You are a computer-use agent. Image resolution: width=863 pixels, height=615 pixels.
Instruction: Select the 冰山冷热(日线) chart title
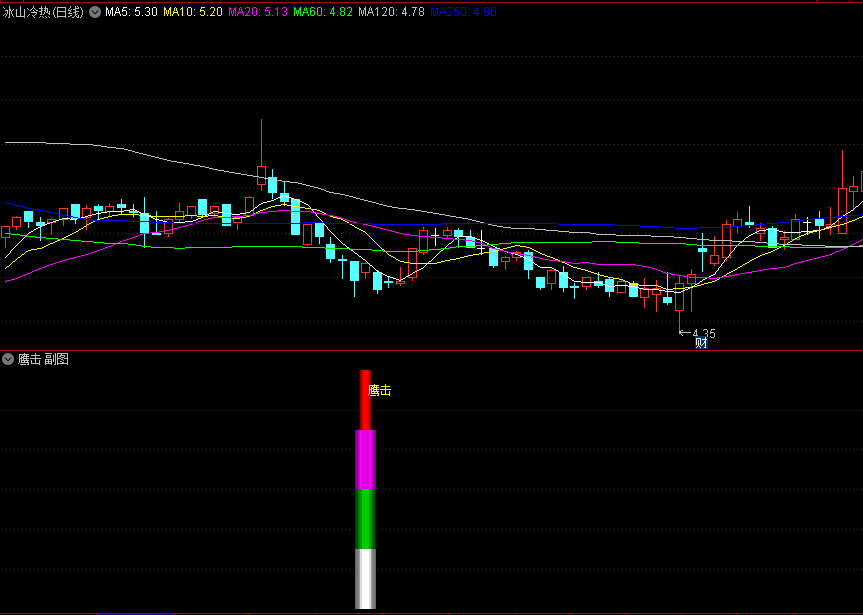point(43,12)
